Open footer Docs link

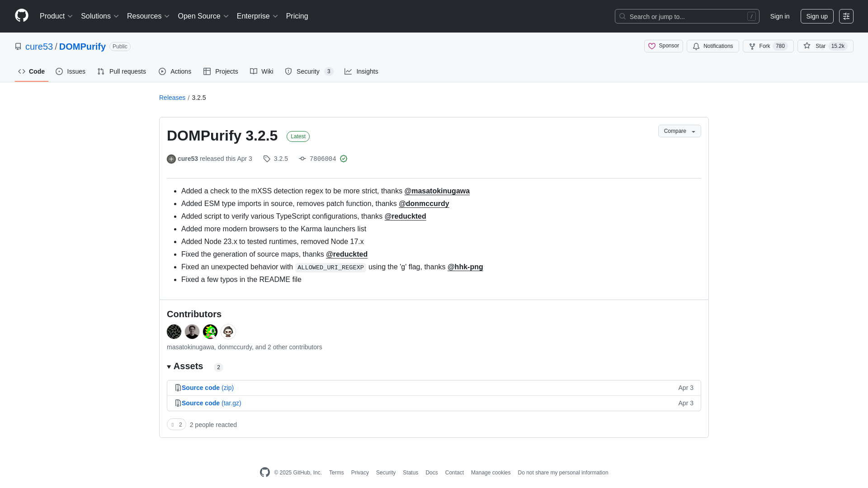[x=431, y=473]
